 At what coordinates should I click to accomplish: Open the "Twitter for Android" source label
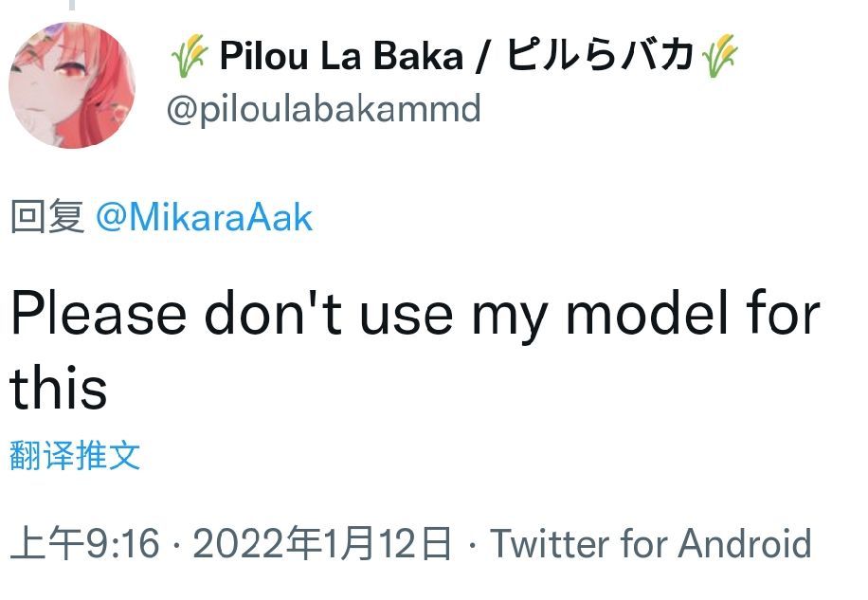pos(651,544)
